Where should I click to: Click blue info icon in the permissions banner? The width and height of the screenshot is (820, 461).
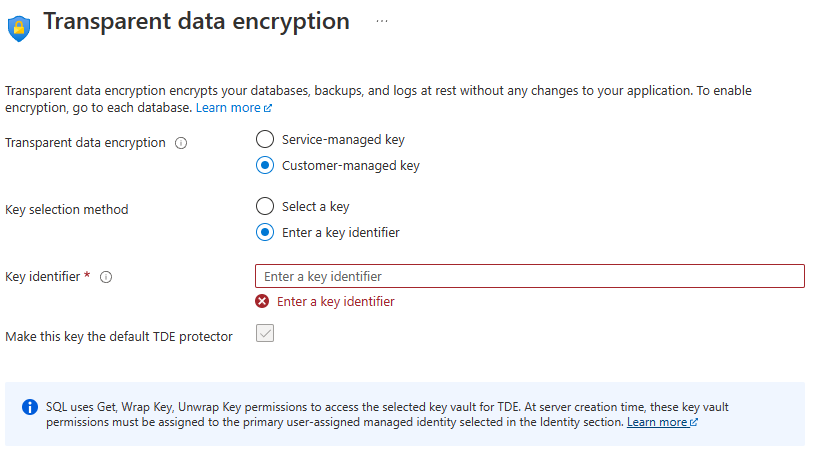pos(29,407)
